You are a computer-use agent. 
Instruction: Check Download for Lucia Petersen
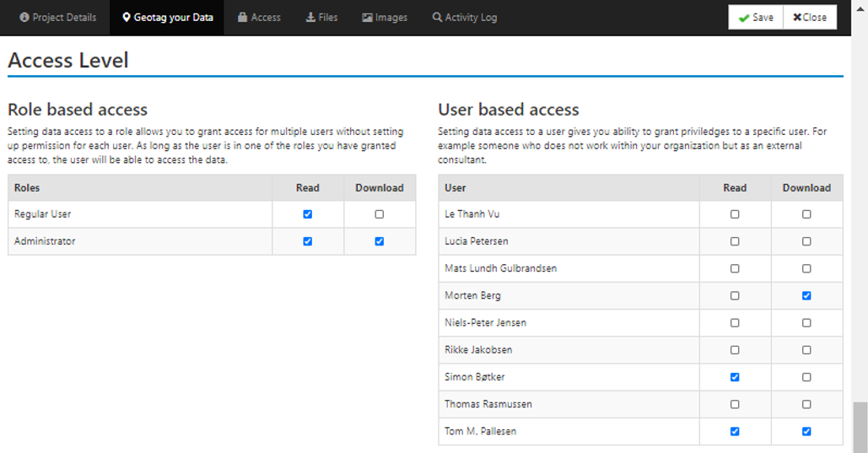tap(806, 241)
